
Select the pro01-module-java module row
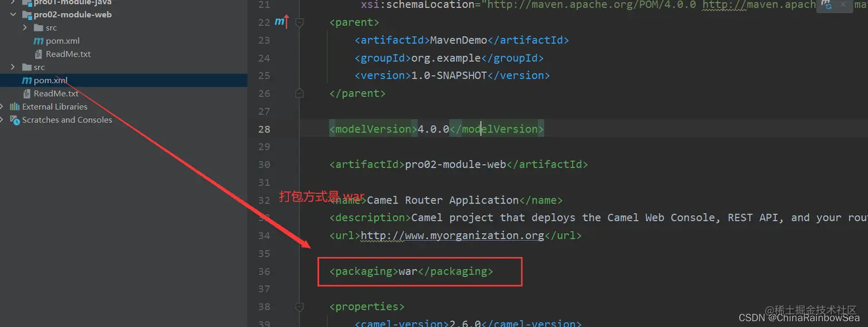123,2
